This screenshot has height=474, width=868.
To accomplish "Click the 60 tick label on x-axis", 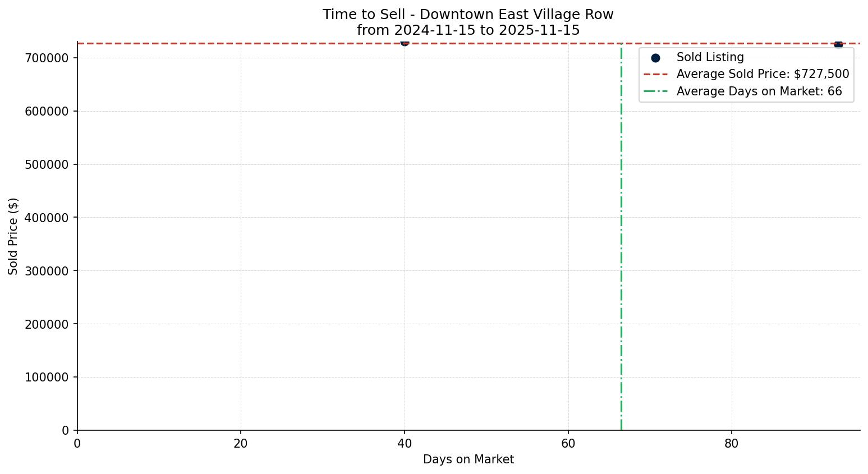I will 568,444.
